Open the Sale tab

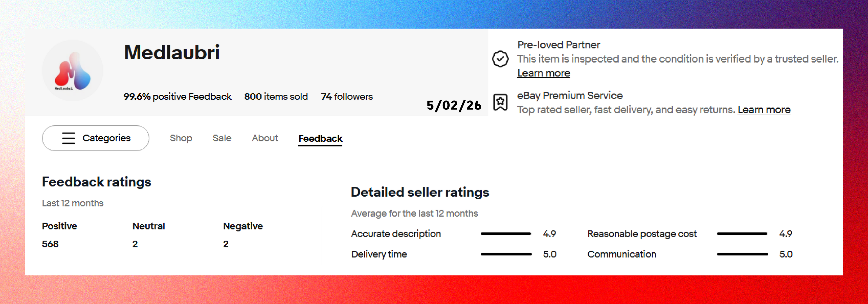[x=222, y=138]
